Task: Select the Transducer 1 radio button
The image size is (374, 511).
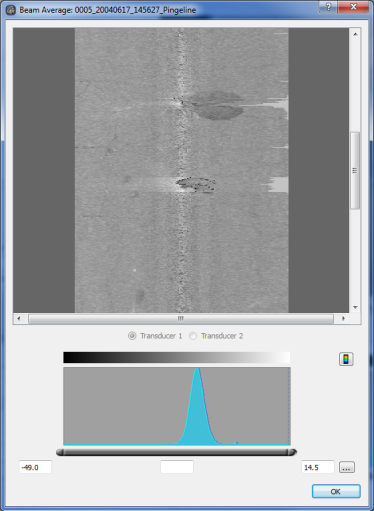Action: coord(132,336)
